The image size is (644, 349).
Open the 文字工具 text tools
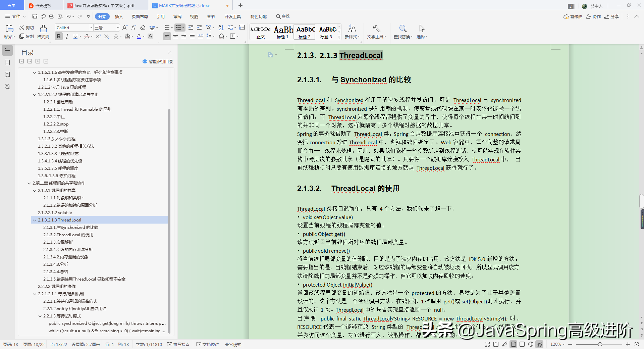tap(377, 32)
